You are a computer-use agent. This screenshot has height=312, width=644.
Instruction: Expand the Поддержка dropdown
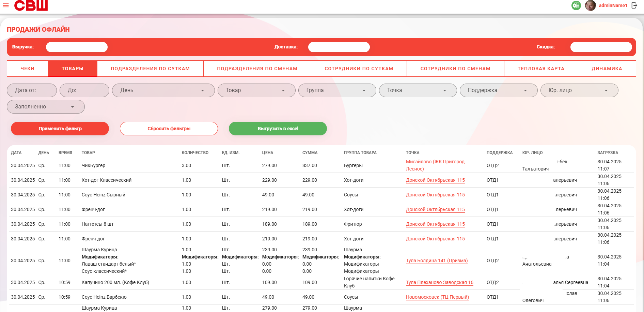click(499, 90)
